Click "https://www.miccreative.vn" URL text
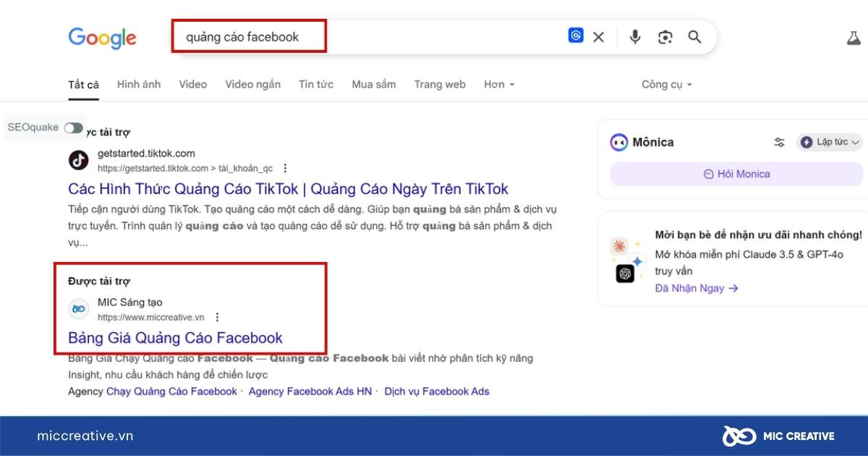The height and width of the screenshot is (456, 868). click(x=151, y=317)
